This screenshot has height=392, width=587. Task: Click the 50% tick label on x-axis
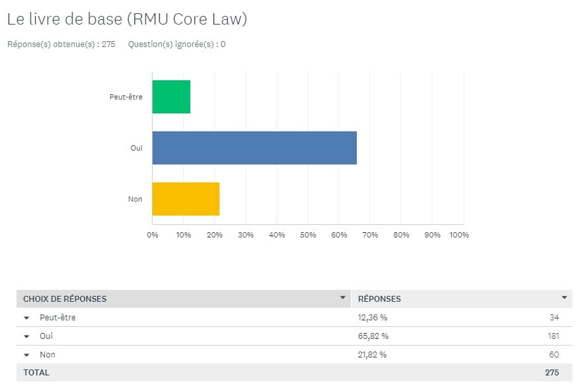[307, 235]
